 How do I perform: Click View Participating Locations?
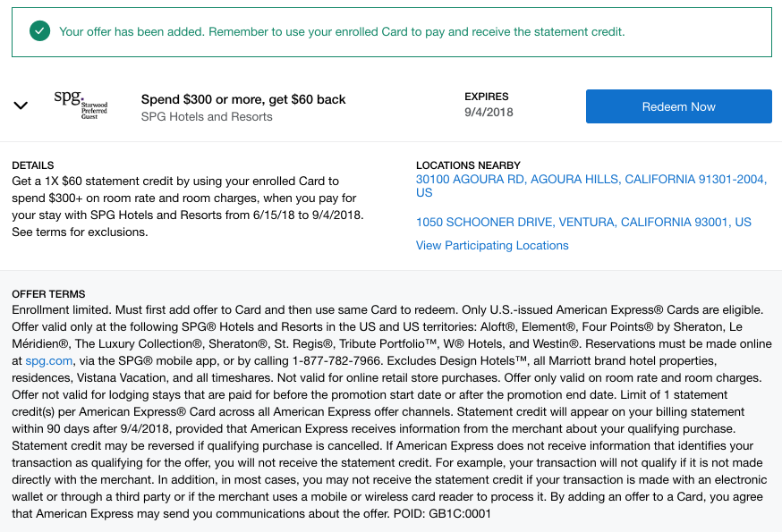pyautogui.click(x=492, y=245)
